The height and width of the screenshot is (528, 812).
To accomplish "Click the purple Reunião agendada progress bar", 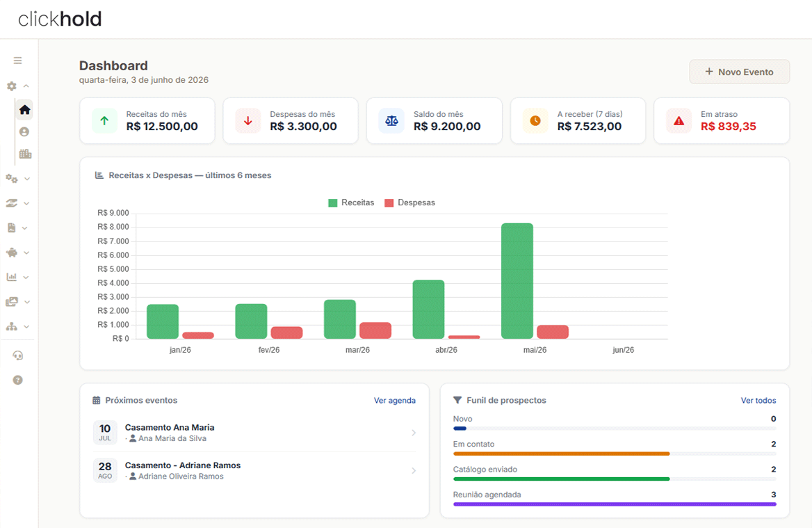I will click(615, 504).
